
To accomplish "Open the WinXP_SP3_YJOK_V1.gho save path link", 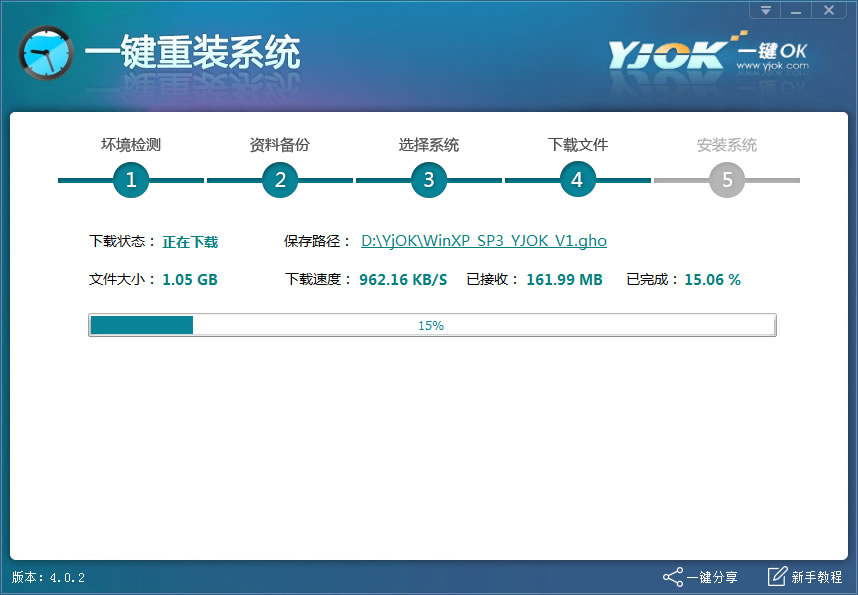I will point(483,241).
